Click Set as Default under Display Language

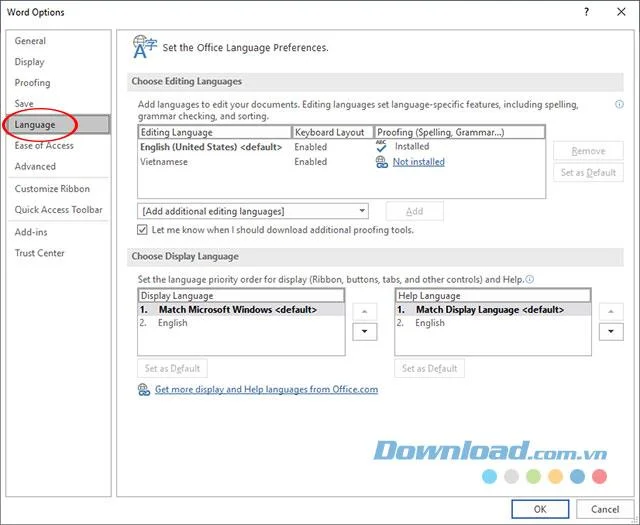click(x=172, y=369)
